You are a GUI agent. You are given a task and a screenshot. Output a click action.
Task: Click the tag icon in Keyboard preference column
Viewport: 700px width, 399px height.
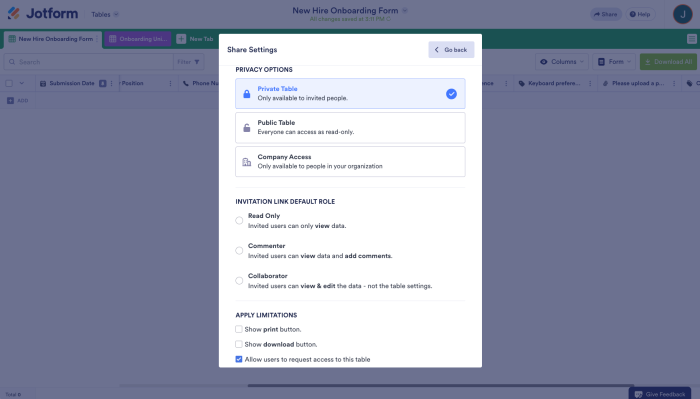521,83
